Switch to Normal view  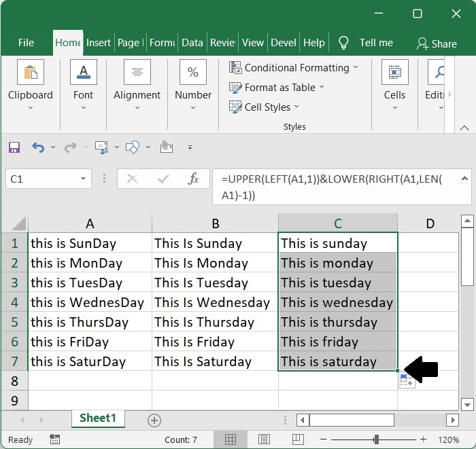(x=231, y=439)
